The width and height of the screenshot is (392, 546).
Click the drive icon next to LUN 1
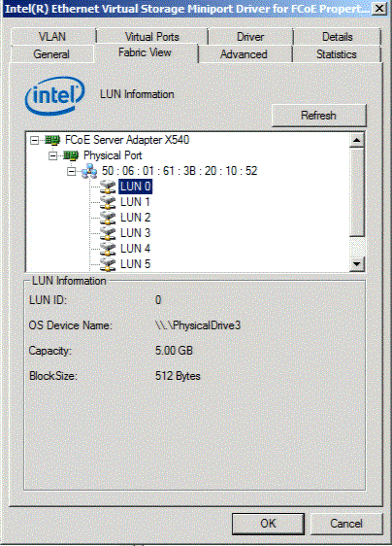(108, 202)
